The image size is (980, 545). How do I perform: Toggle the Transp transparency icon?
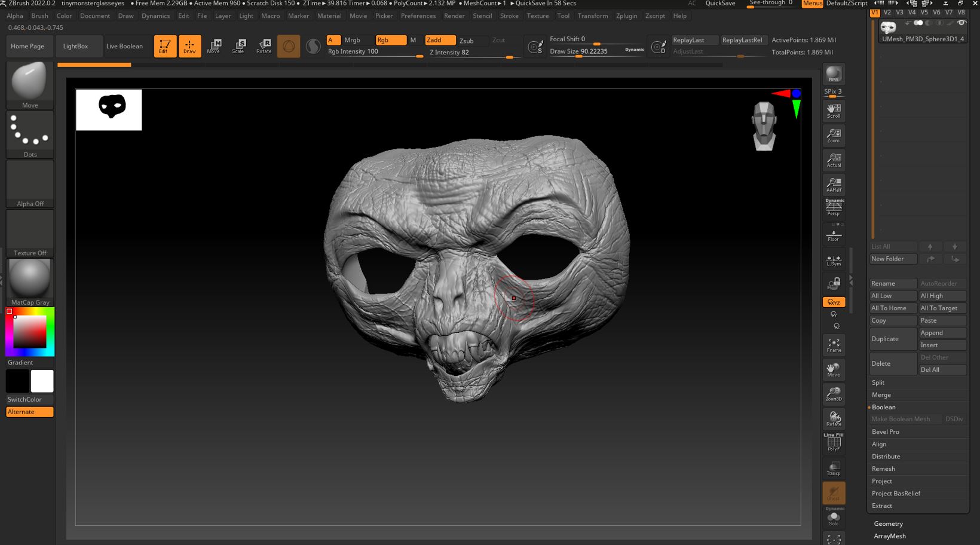pos(834,468)
